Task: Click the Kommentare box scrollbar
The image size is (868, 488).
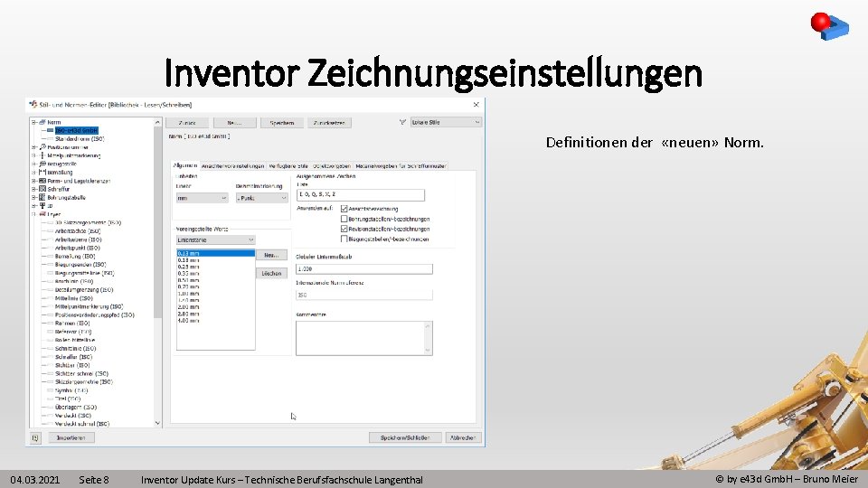Action: point(428,338)
